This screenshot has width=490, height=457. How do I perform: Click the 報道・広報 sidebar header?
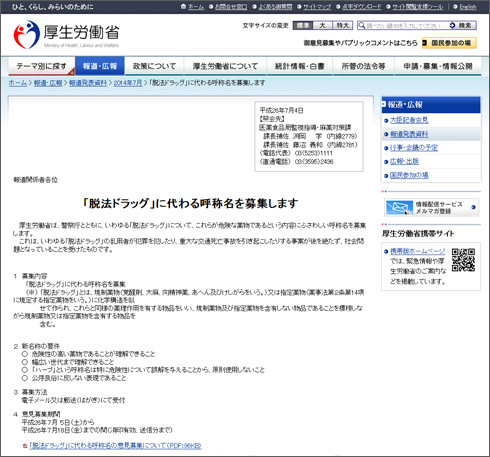click(431, 105)
